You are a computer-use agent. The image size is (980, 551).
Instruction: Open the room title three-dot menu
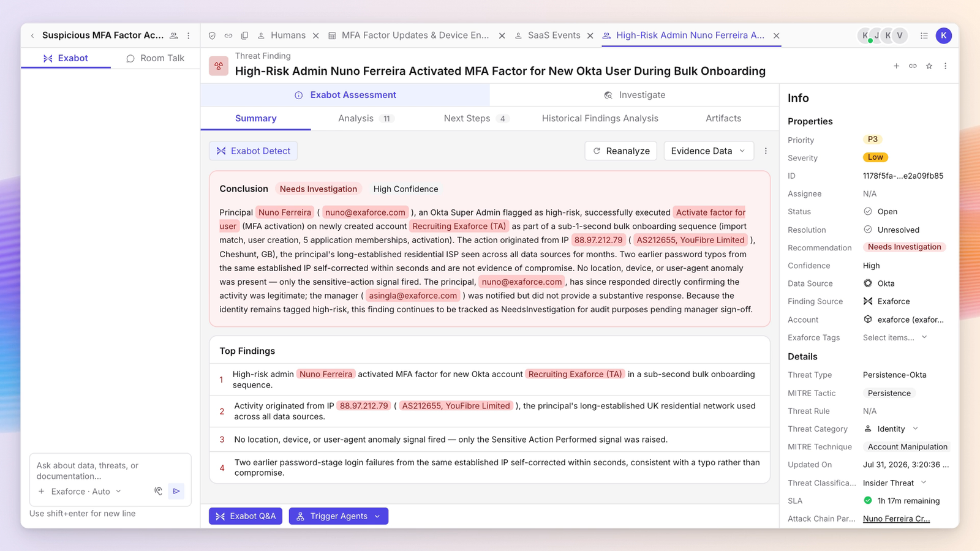[x=189, y=36]
